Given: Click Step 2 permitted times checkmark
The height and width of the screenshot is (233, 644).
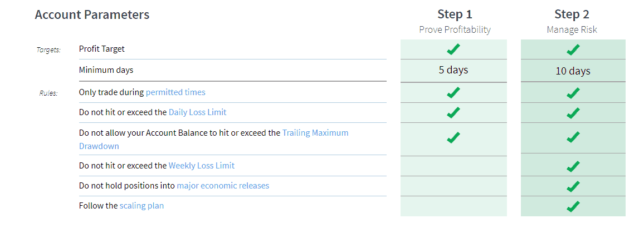Looking at the screenshot, I should coord(573,93).
